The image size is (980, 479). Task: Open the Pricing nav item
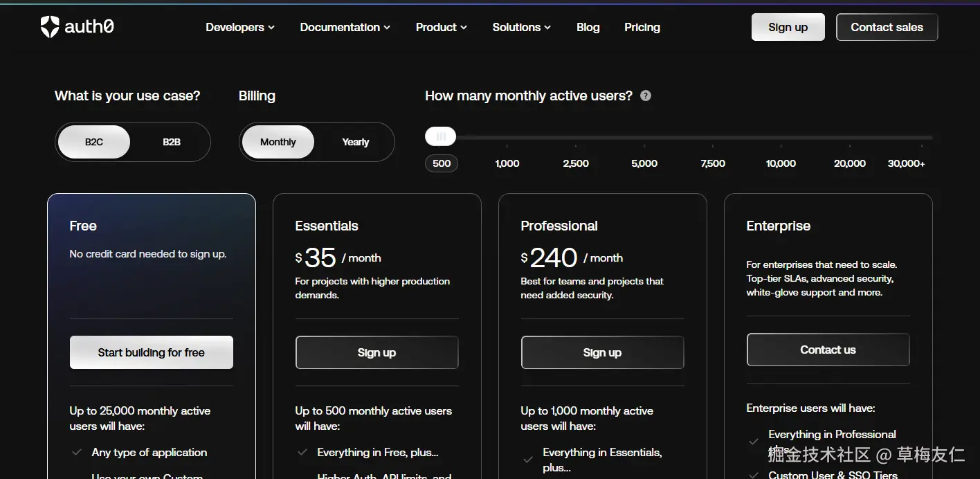coord(642,28)
